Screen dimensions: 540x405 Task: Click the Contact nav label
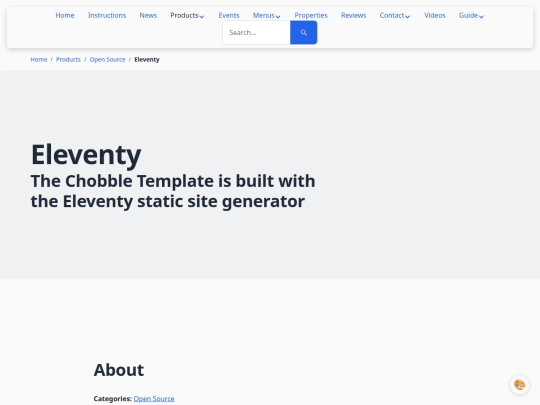click(x=392, y=15)
